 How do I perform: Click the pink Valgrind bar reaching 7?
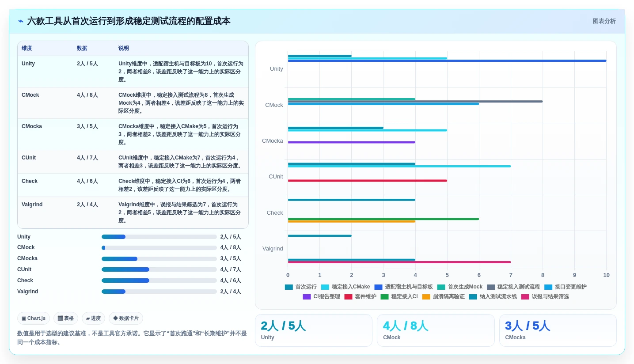pos(399,262)
